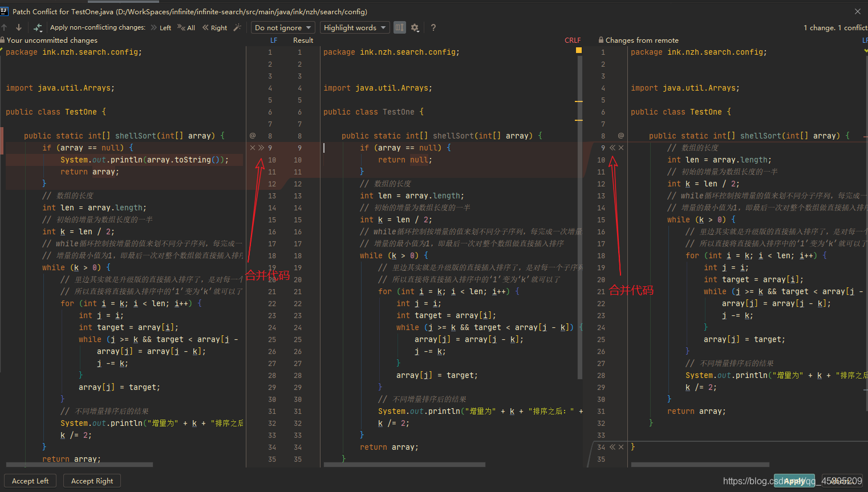
Task: Click the magic wand resolve conflicts icon
Action: 237,27
